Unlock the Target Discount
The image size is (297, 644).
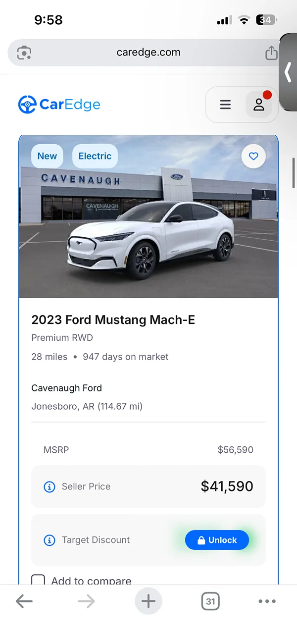click(217, 540)
